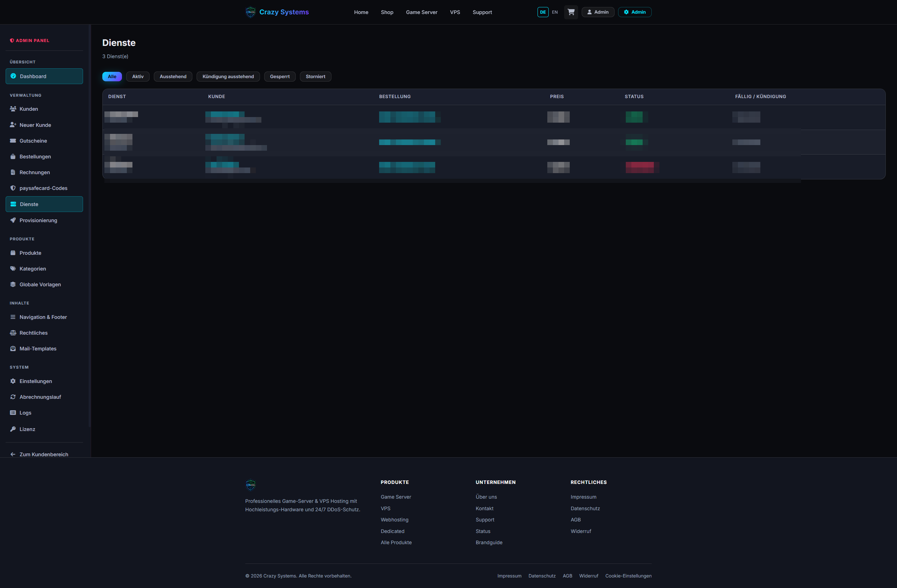Click the Provisionierung rocket icon
897x588 pixels.
click(x=13, y=220)
